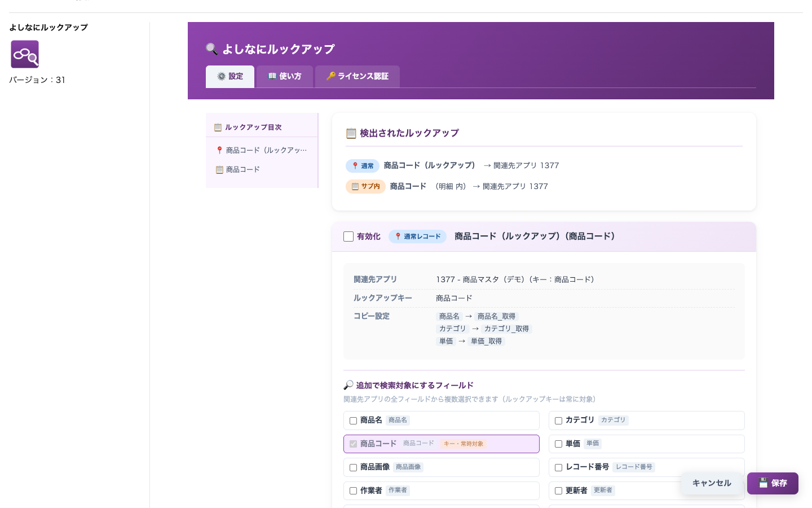Click the pin icon in the sidebar index
The height and width of the screenshot is (508, 812).
click(220, 150)
